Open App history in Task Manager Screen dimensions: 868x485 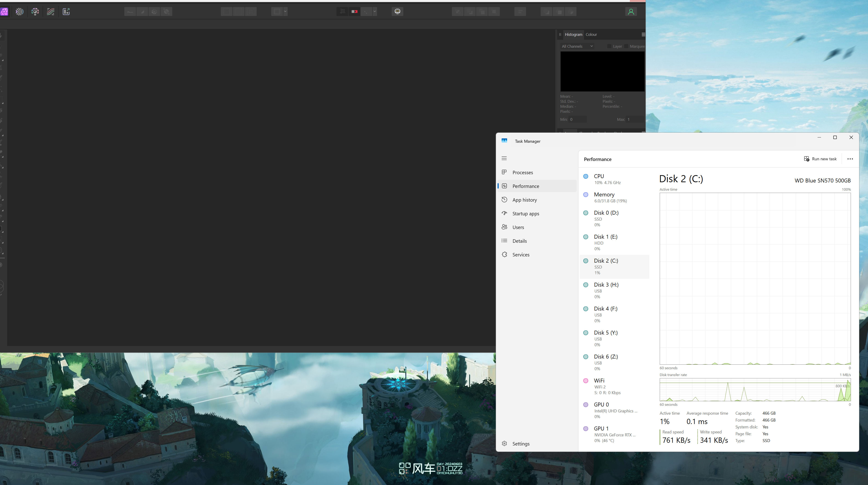click(537, 200)
